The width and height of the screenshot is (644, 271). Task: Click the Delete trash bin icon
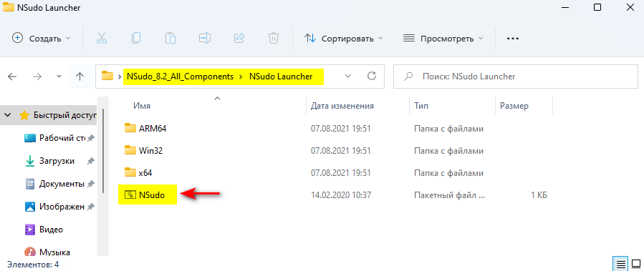274,38
